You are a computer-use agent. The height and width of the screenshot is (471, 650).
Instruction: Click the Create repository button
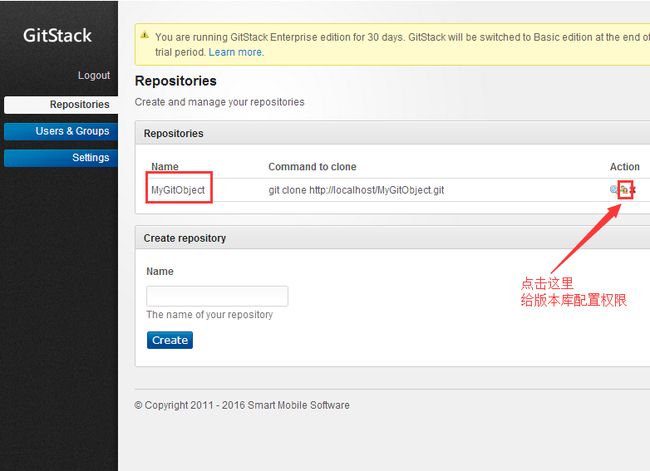click(170, 340)
